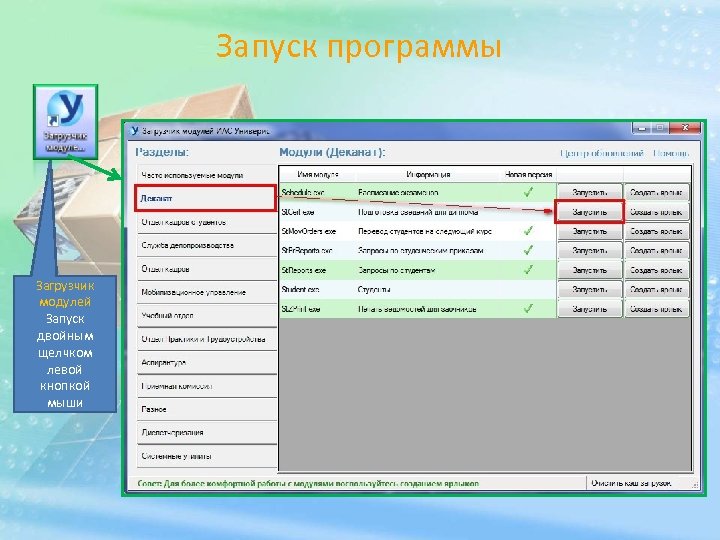Open the Разное section
This screenshot has height=540, width=720.
207,410
